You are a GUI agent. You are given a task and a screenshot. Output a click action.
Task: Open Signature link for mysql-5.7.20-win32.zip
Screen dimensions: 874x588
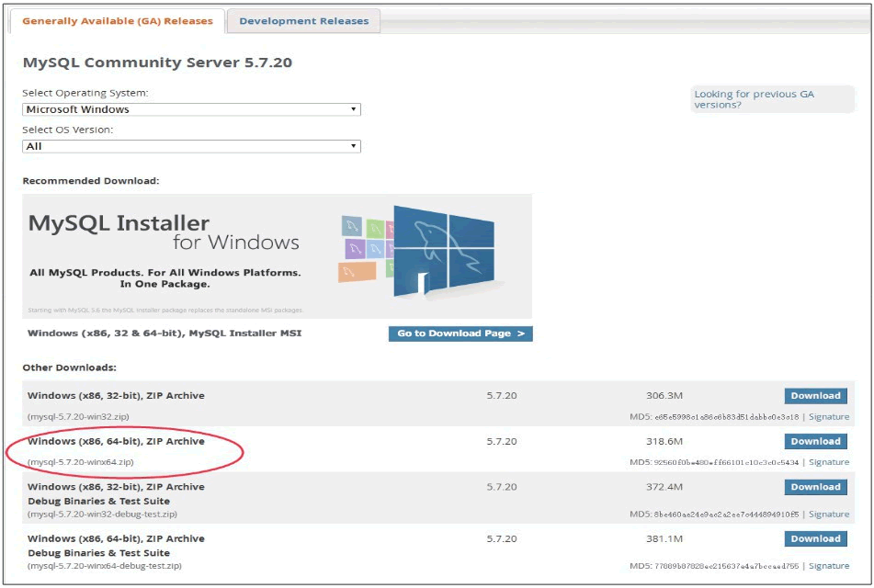(829, 417)
